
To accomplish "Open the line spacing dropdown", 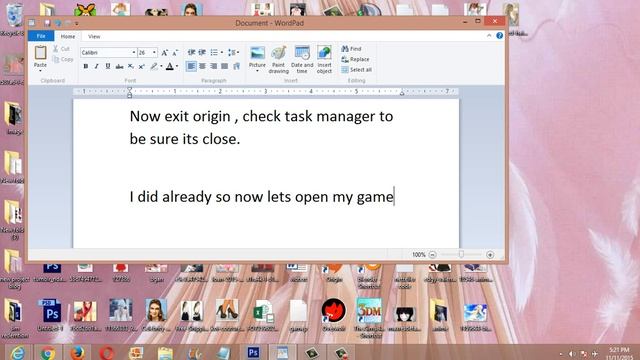I will tap(233, 52).
